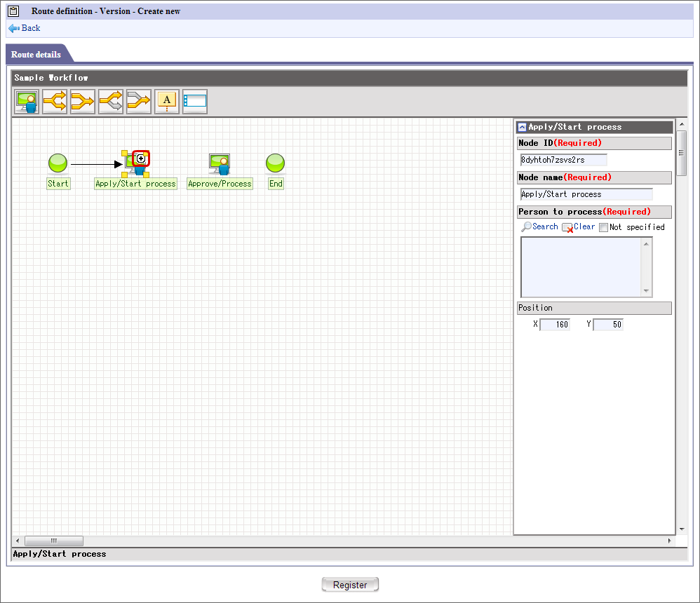700x603 pixels.
Task: Click the arrow connecting Start to Apply/Start
Action: tap(96, 164)
